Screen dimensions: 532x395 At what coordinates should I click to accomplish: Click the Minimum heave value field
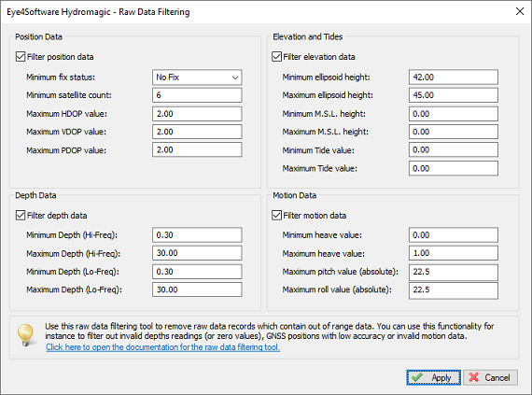click(x=454, y=234)
